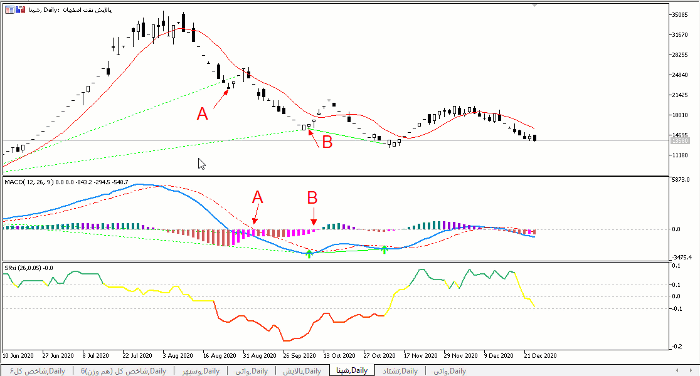Click the chart shift triangle marker
The image size is (700, 376).
534,5
